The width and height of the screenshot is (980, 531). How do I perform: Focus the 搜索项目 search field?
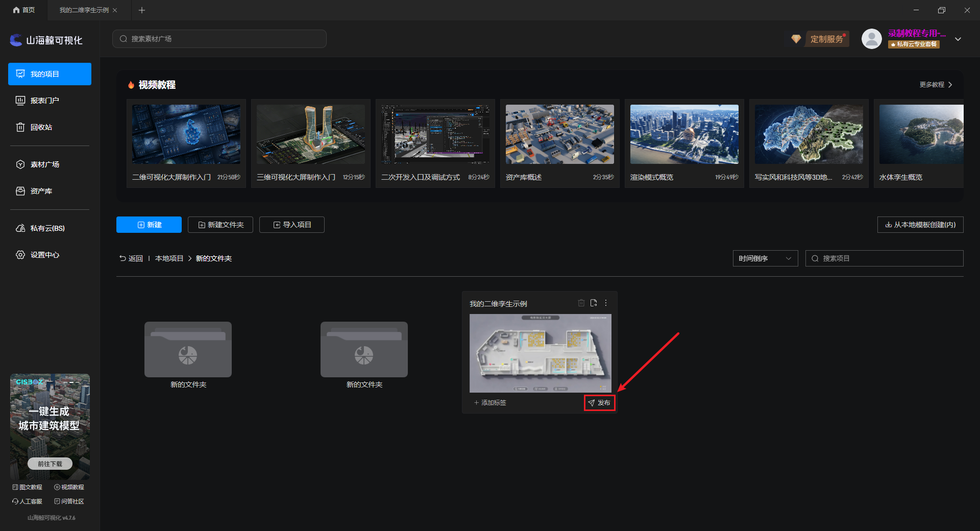point(885,258)
